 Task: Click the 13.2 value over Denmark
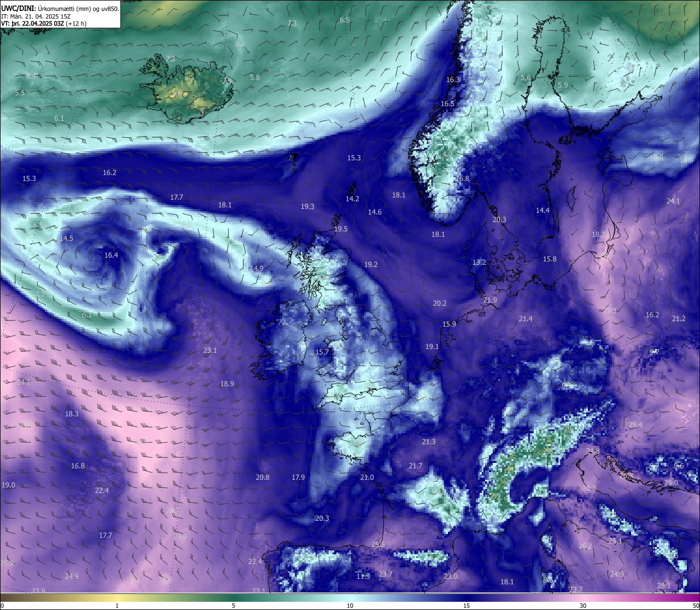[479, 263]
